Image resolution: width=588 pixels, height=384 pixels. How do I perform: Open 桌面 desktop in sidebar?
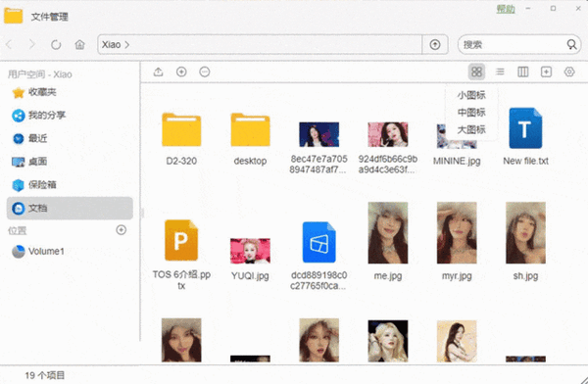[70, 162]
